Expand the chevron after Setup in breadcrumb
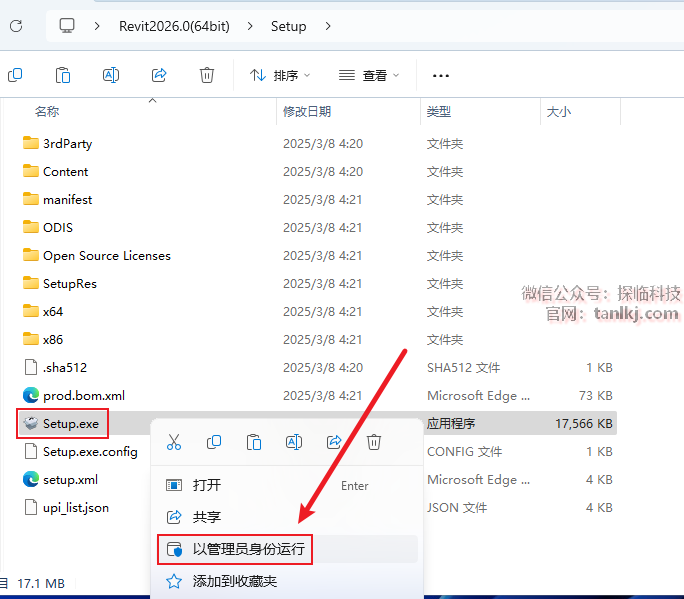 327,25
